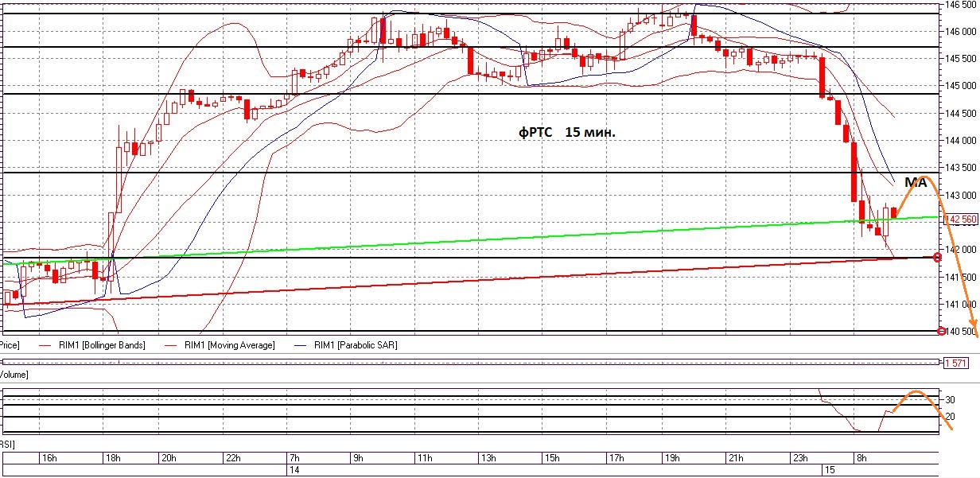The width and height of the screenshot is (980, 478).
Task: Select the 145 500 price axis label
Action: [961, 59]
